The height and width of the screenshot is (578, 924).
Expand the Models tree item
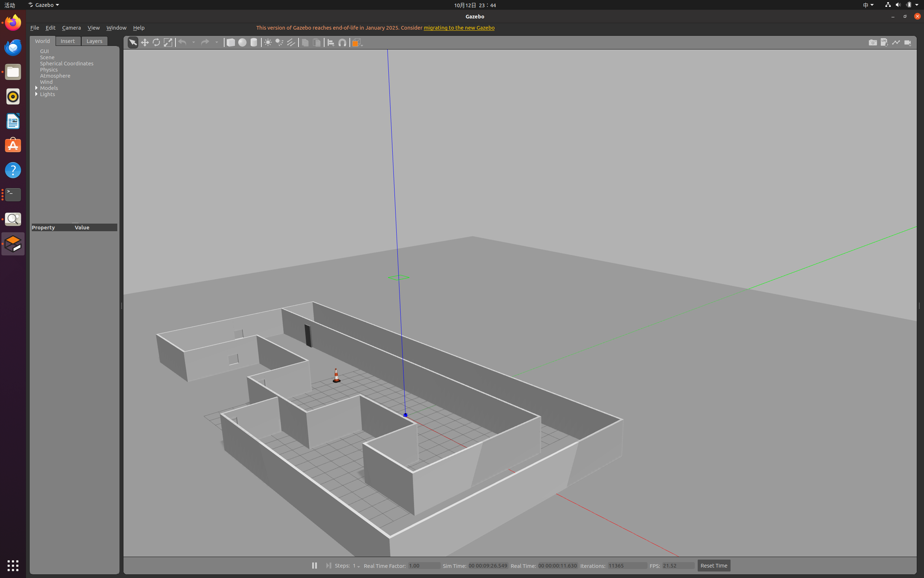point(36,88)
